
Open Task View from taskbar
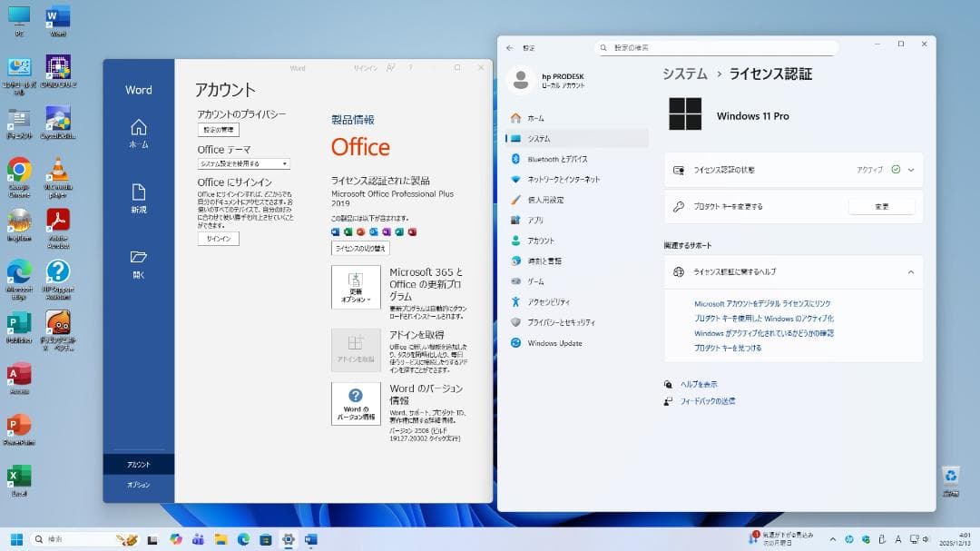(x=152, y=540)
